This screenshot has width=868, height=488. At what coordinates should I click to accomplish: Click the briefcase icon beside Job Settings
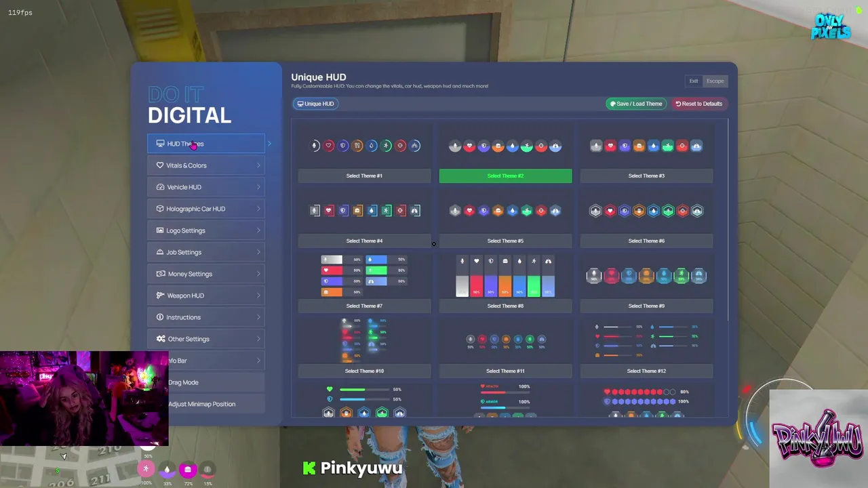click(x=160, y=252)
